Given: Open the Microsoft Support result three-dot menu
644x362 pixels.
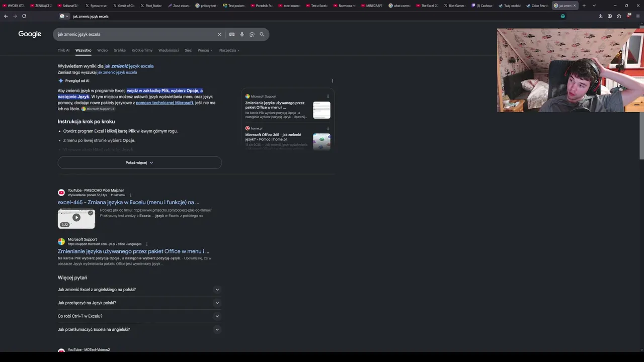Looking at the screenshot, I should [147, 244].
